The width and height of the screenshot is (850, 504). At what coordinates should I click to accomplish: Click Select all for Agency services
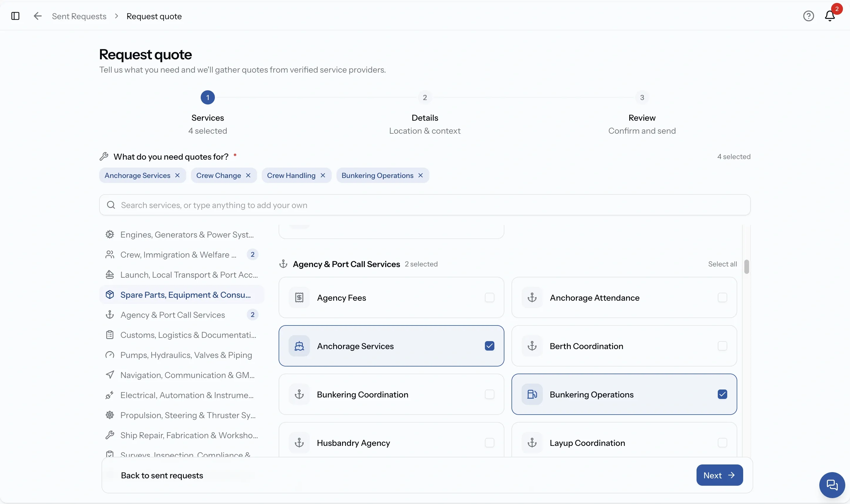tap(722, 264)
